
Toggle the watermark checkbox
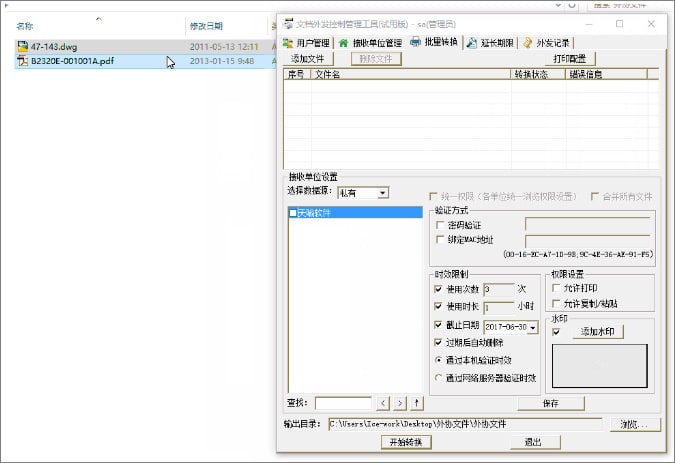coord(556,332)
